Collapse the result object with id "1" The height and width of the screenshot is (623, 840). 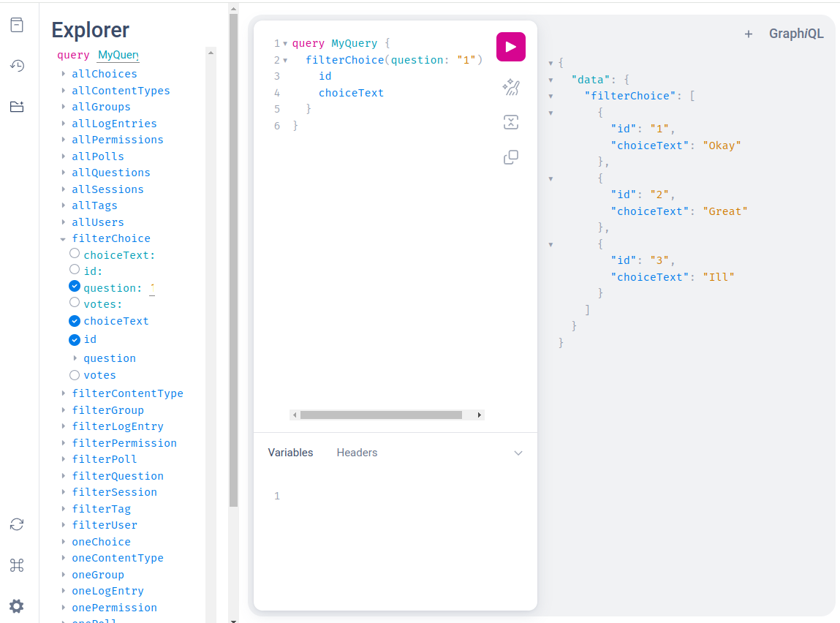(x=550, y=113)
